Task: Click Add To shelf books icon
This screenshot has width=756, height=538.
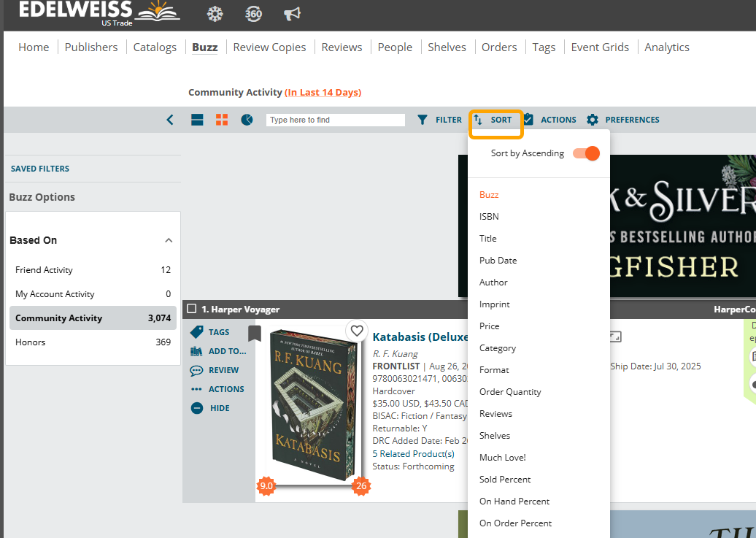Action: click(196, 351)
